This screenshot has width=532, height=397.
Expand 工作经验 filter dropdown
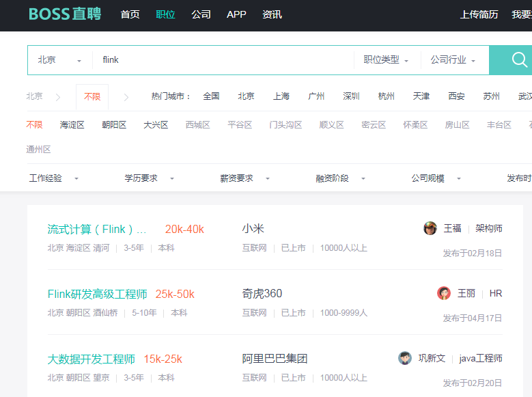pos(53,178)
